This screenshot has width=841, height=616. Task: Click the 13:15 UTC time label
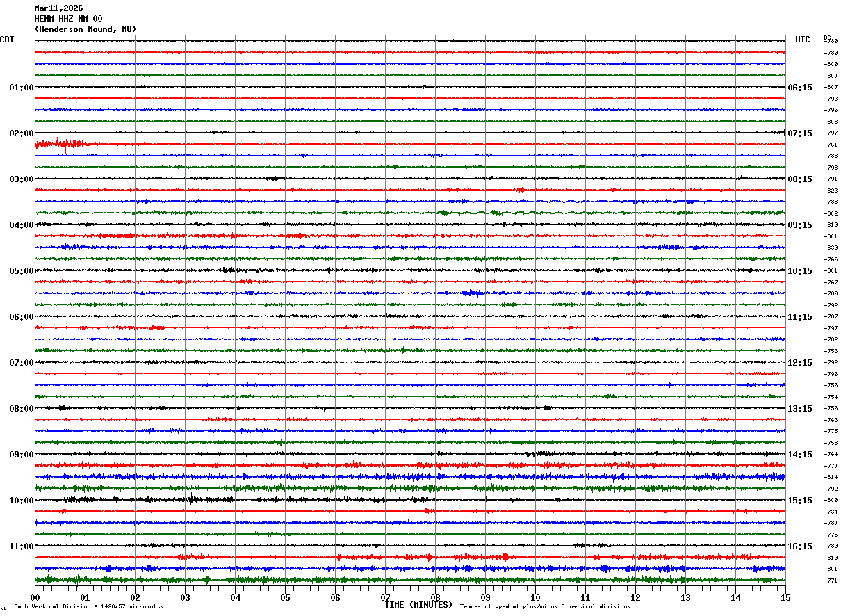pyautogui.click(x=800, y=409)
